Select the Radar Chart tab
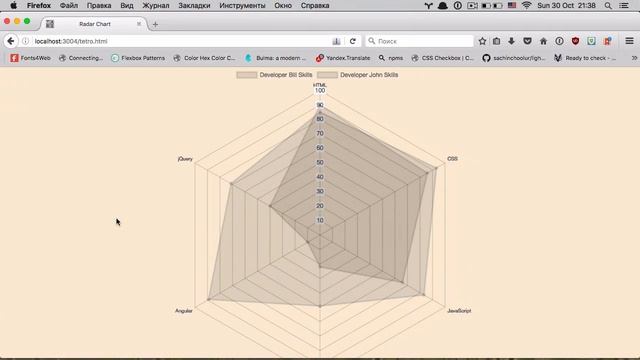This screenshot has width=640, height=360. pyautogui.click(x=94, y=24)
